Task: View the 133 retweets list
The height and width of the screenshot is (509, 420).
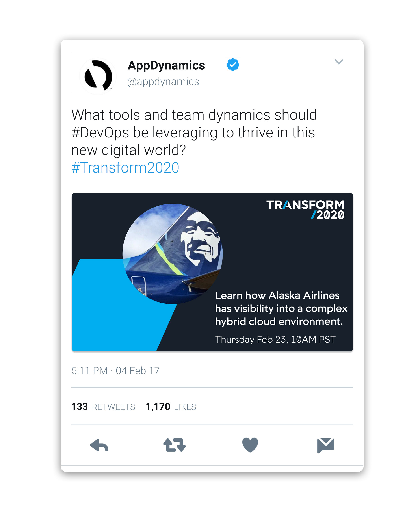Action: click(103, 407)
